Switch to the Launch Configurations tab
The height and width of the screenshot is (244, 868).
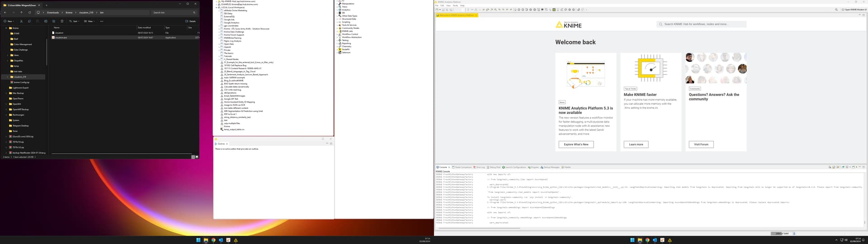514,167
